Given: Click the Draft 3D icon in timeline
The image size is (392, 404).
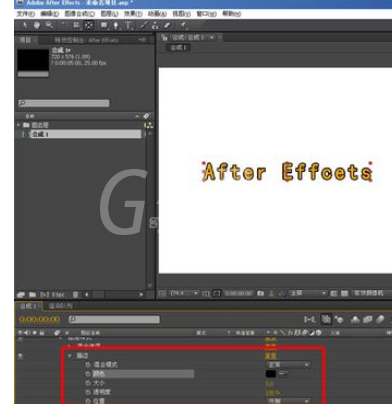Looking at the screenshot, I should tap(339, 320).
